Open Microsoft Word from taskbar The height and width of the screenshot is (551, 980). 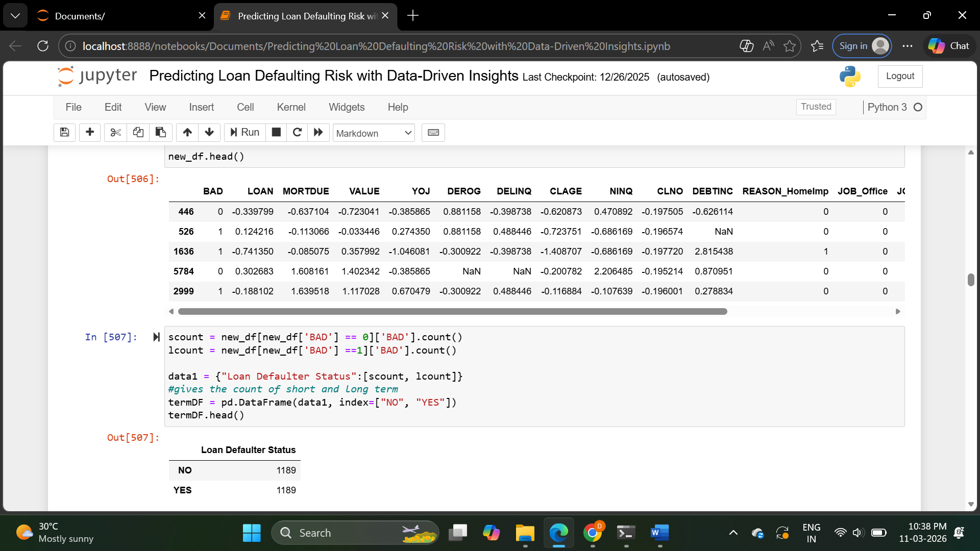tap(660, 533)
